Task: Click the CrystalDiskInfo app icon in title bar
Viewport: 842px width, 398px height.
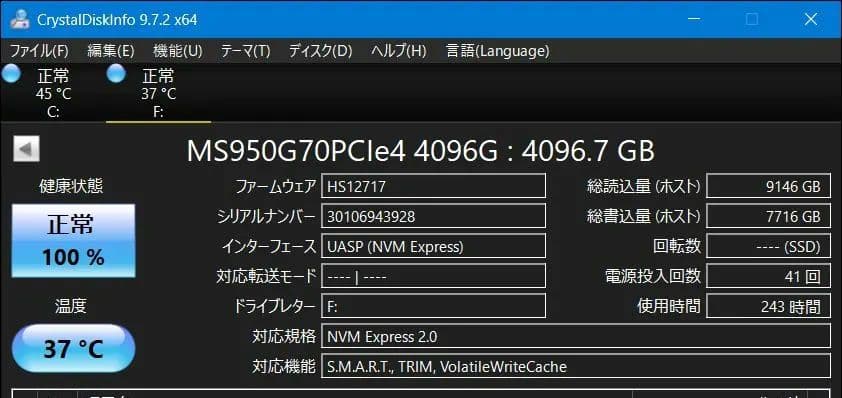Action: click(19, 19)
